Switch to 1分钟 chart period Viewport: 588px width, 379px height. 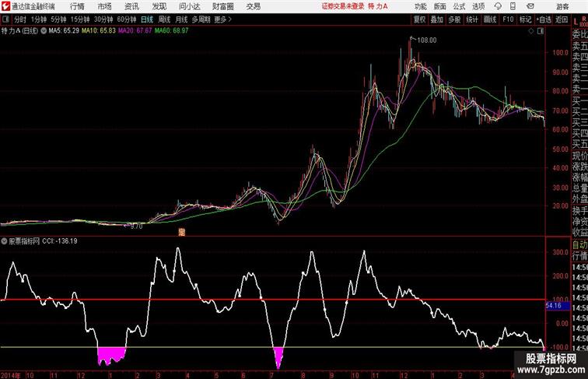pyautogui.click(x=39, y=19)
